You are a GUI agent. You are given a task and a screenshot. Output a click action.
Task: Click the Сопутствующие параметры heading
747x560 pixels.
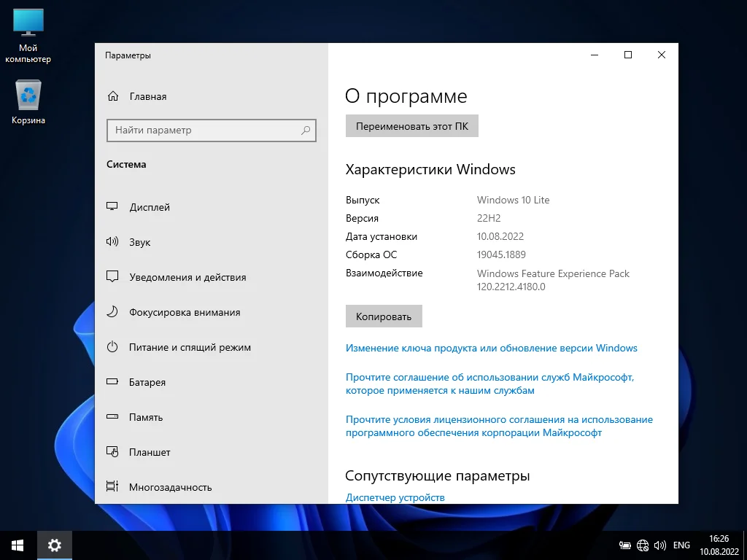pos(438,475)
